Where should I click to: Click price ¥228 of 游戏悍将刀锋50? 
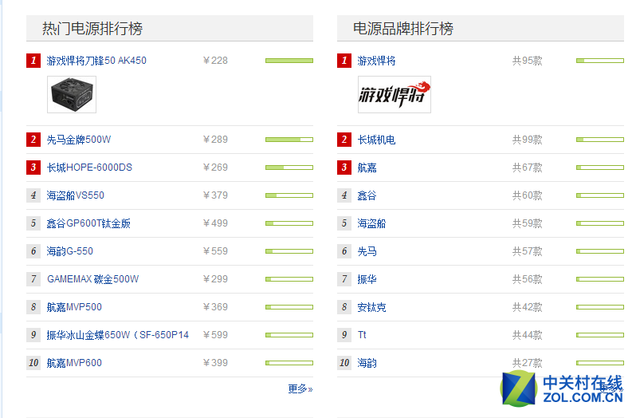pos(216,61)
